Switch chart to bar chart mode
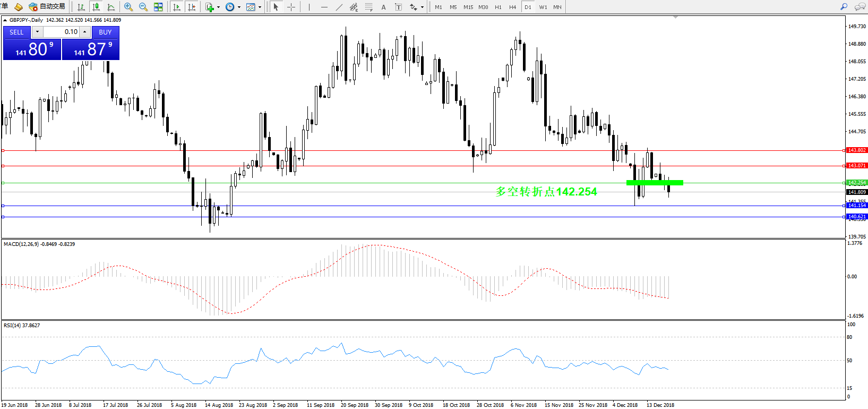 click(81, 7)
